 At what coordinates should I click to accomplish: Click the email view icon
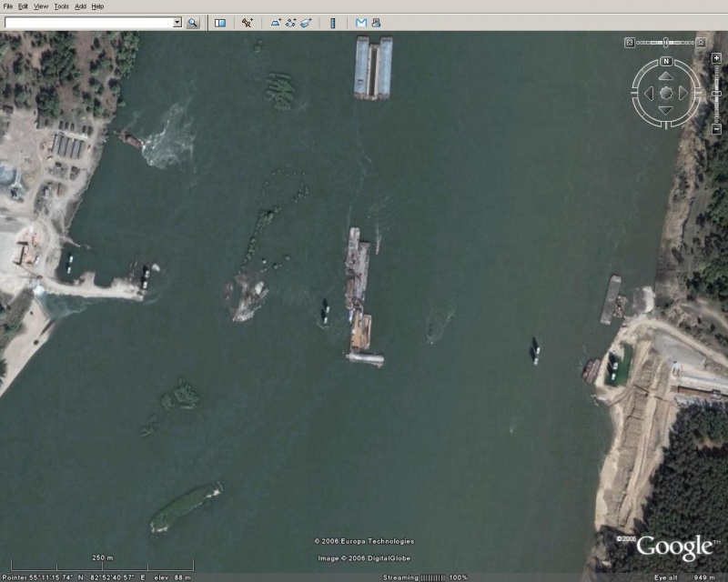pyautogui.click(x=360, y=23)
